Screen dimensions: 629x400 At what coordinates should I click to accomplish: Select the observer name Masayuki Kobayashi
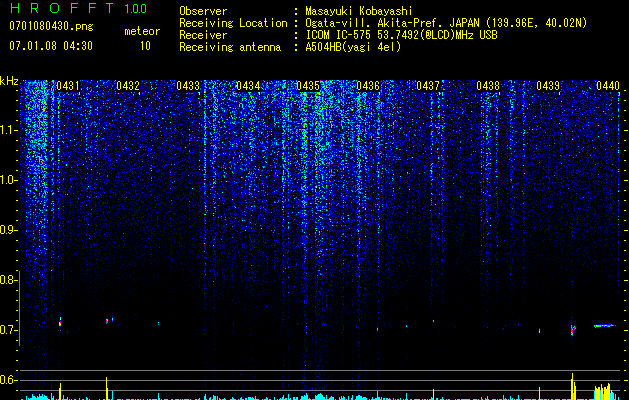(x=359, y=11)
